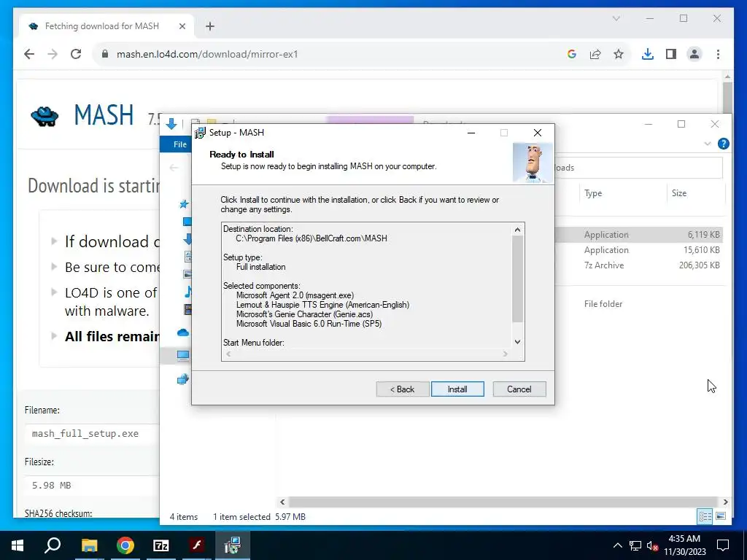
Task: Click the LO4D hat logo
Action: (44, 116)
